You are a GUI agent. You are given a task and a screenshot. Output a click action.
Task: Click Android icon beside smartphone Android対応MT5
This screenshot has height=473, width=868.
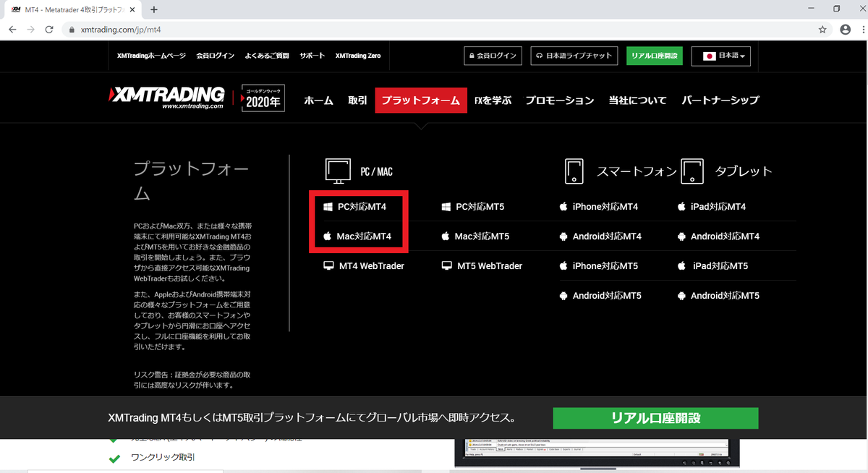[x=563, y=296]
